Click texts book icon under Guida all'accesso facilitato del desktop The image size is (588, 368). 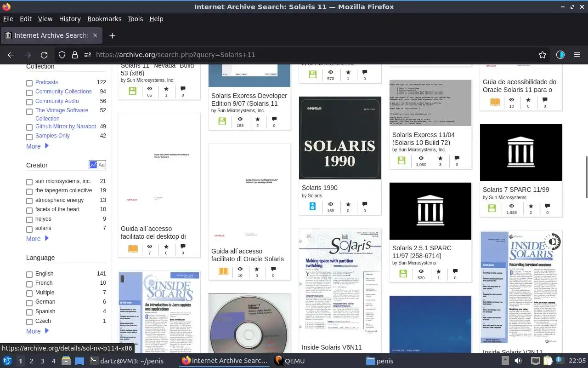pos(133,249)
